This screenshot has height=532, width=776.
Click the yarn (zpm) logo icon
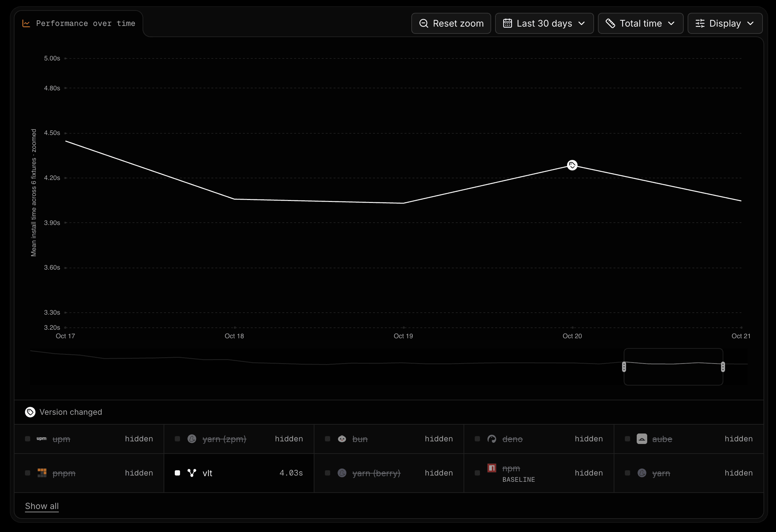192,439
